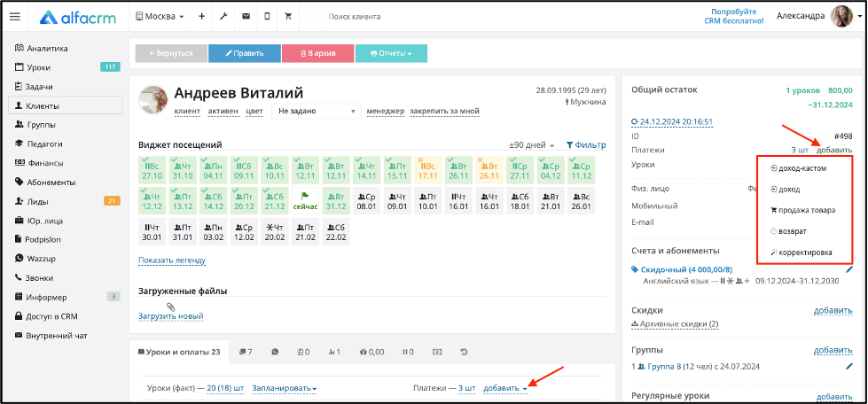Open Финансы in sidebar
868x404 pixels.
click(x=45, y=163)
